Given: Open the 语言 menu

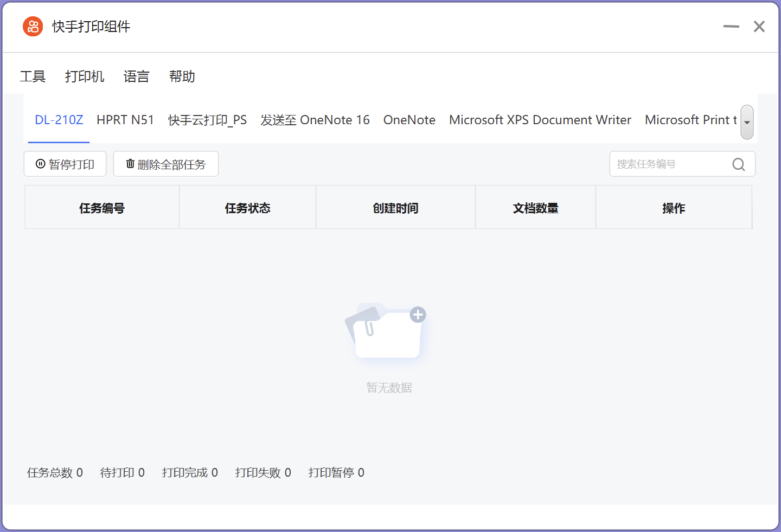Looking at the screenshot, I should point(136,76).
